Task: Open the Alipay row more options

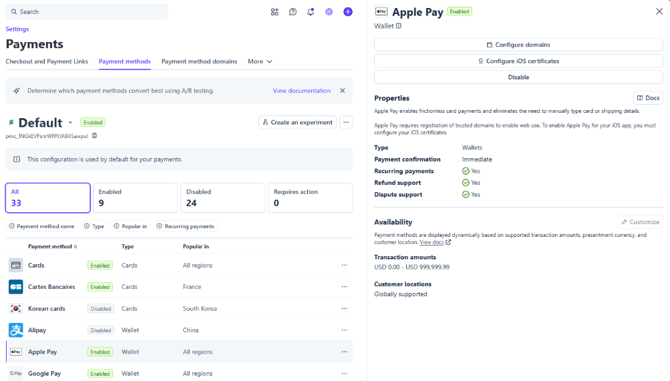Action: 344,330
